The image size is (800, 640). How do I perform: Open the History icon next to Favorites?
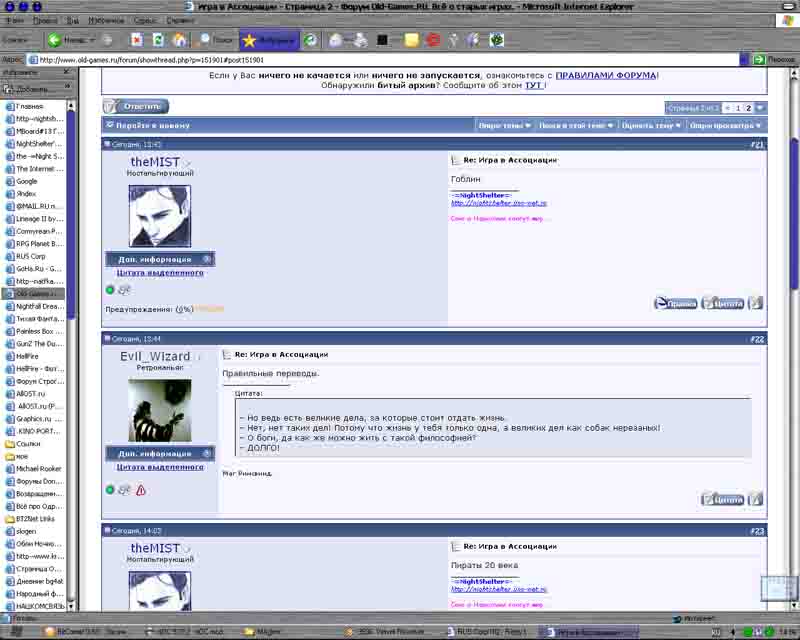tap(310, 40)
